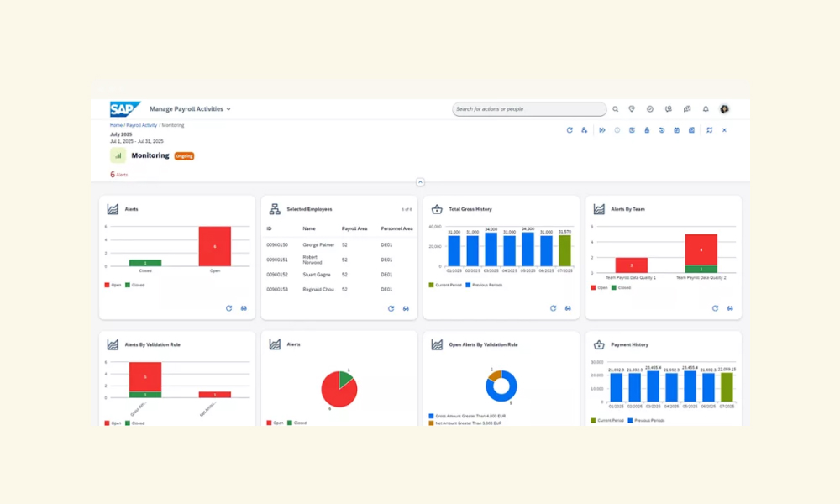Select the George Palmer cell

click(x=318, y=244)
